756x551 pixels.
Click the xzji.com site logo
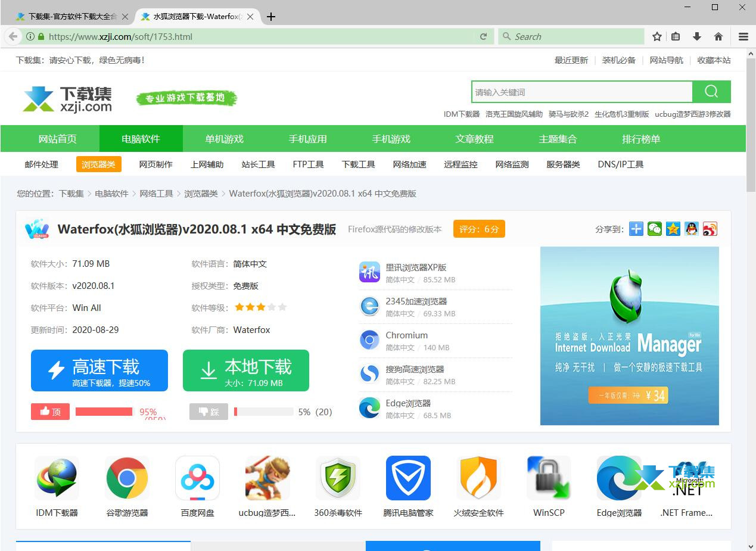click(67, 99)
